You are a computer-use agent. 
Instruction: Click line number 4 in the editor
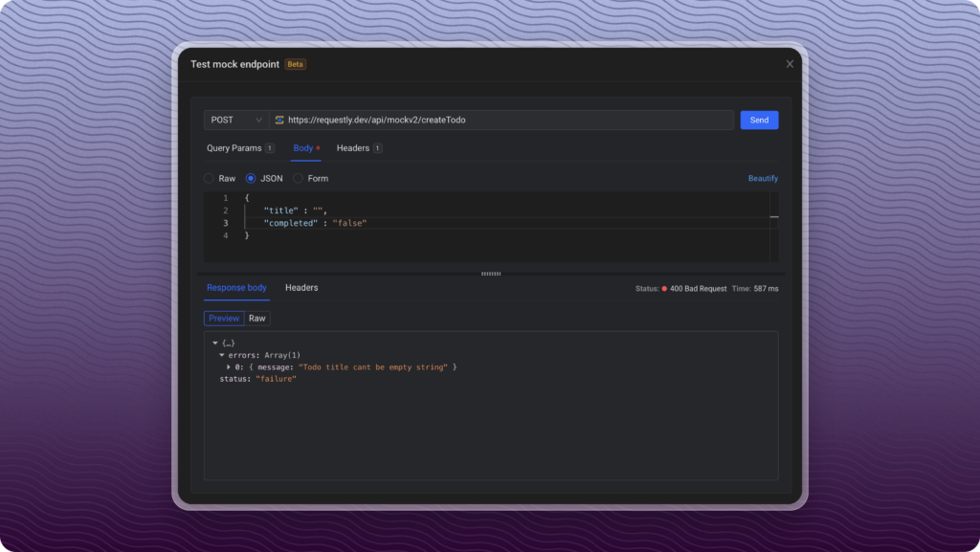[226, 235]
